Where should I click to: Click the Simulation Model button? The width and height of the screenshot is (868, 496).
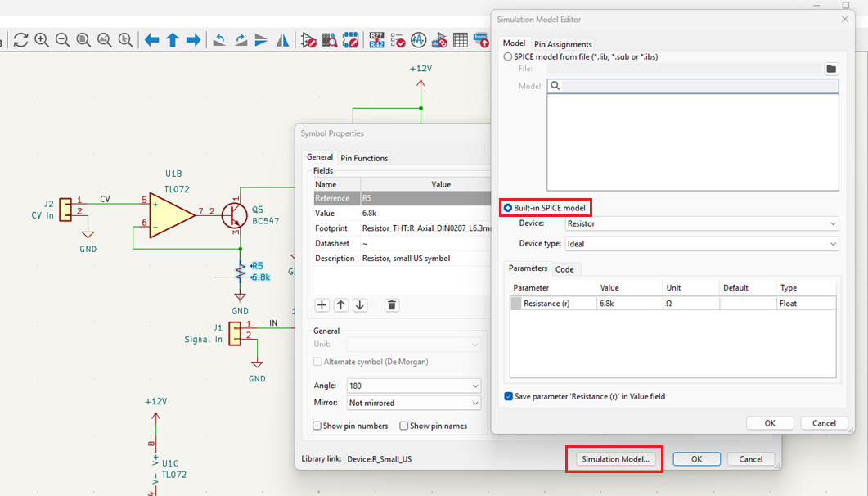[615, 459]
